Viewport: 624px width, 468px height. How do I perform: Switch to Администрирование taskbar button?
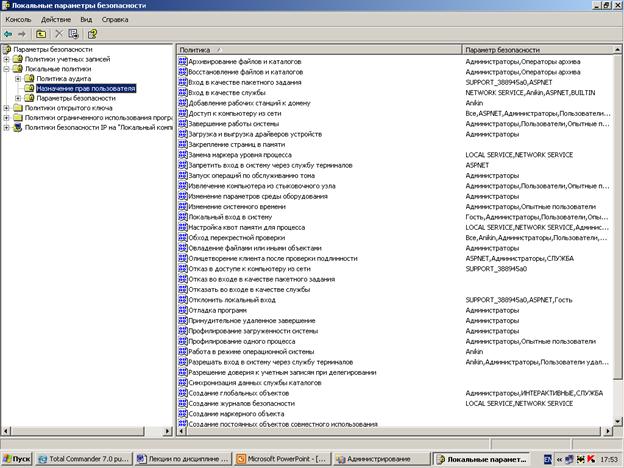coord(381,459)
